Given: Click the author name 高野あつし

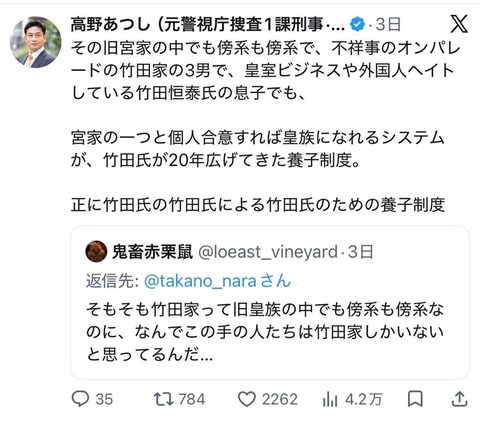Looking at the screenshot, I should (110, 25).
